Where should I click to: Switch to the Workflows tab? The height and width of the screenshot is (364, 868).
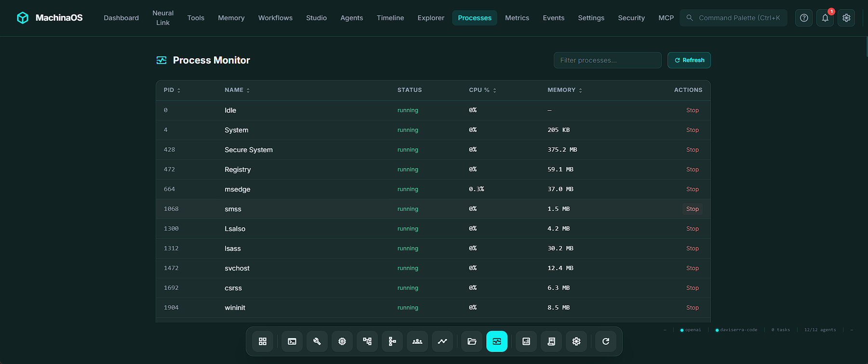click(x=275, y=18)
